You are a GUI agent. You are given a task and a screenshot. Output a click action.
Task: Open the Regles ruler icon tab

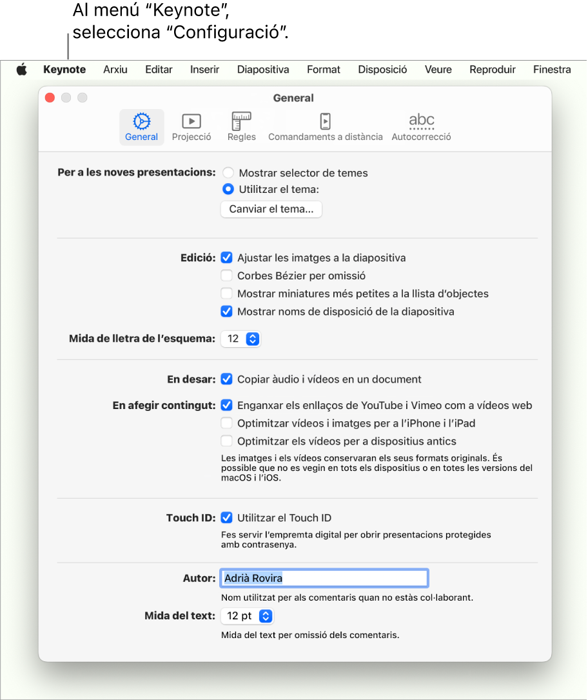241,127
